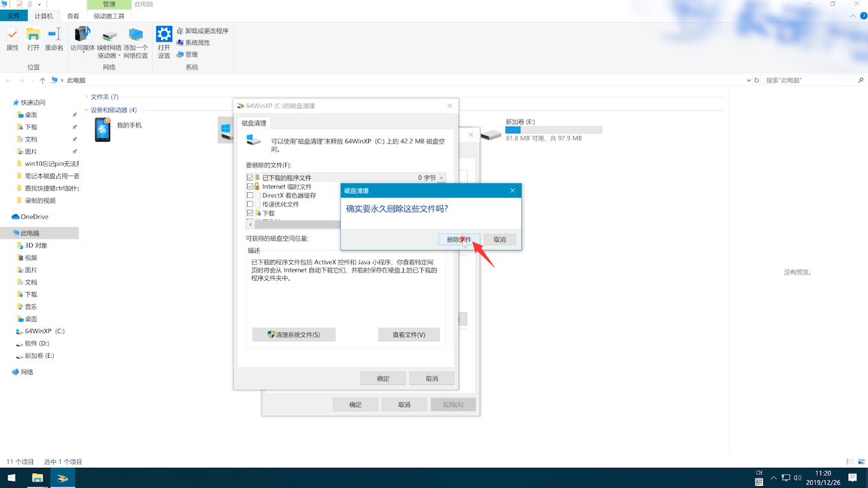Click the search magnifier icon

[861, 80]
